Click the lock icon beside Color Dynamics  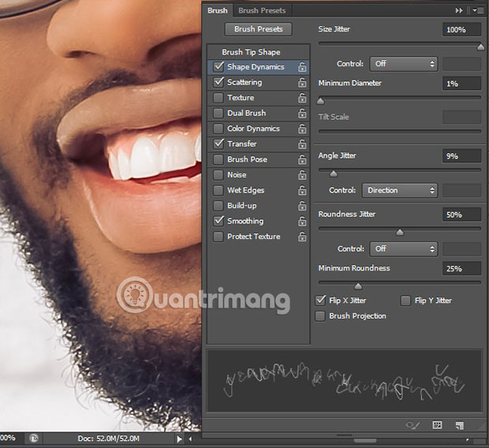(x=302, y=129)
